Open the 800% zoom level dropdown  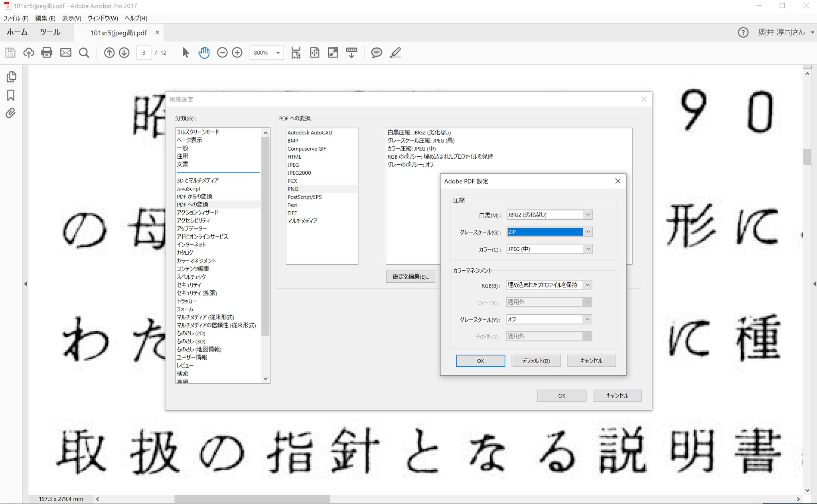coord(278,53)
